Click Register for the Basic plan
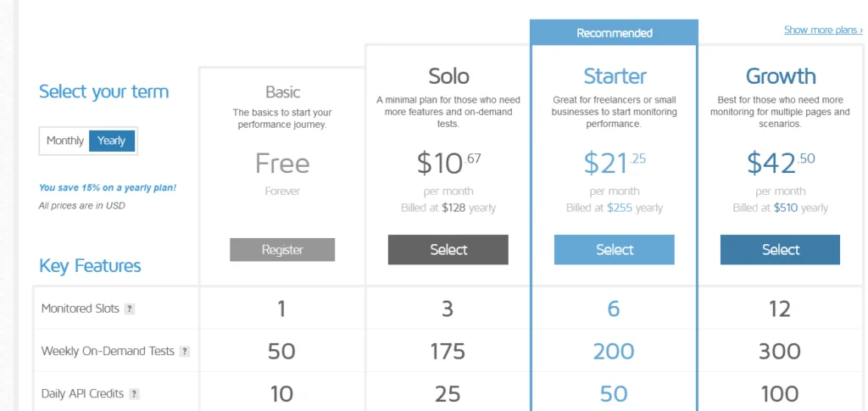The width and height of the screenshot is (868, 411). coord(282,249)
